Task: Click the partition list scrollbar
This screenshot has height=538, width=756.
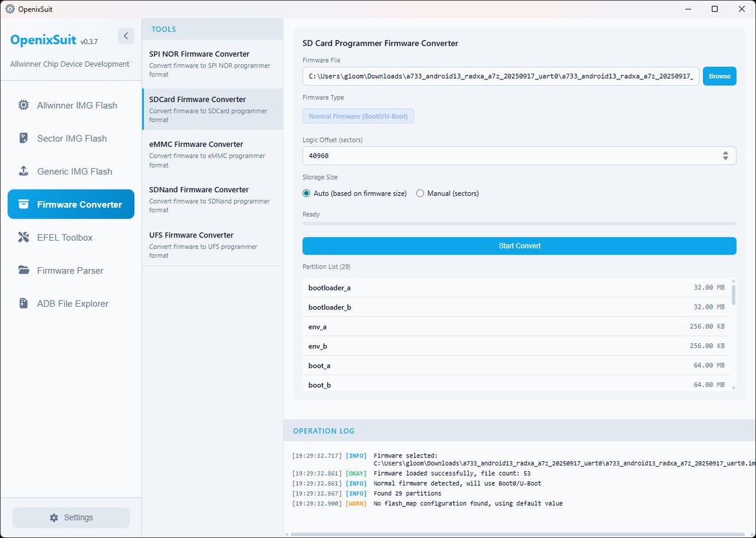Action: 733,295
